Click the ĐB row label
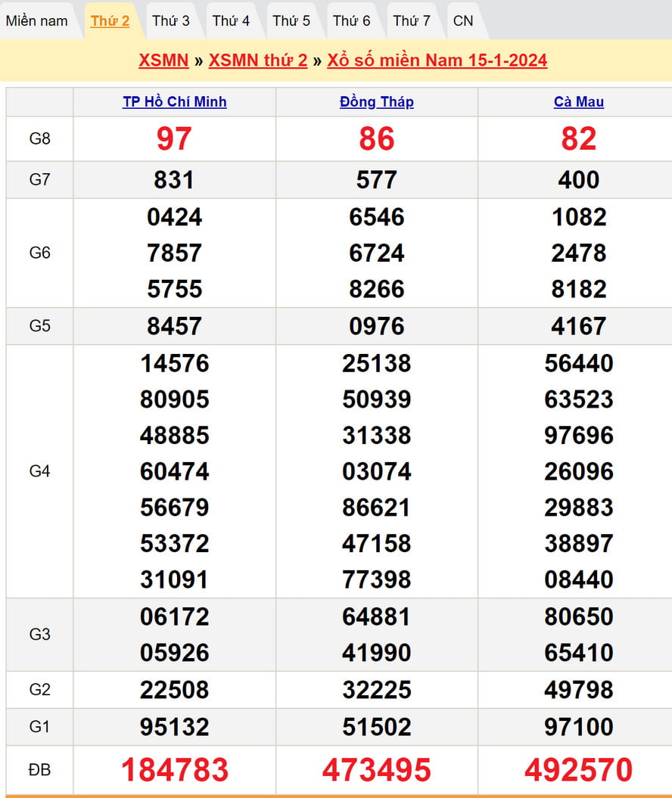Image resolution: width=672 pixels, height=798 pixels. pos(39,770)
